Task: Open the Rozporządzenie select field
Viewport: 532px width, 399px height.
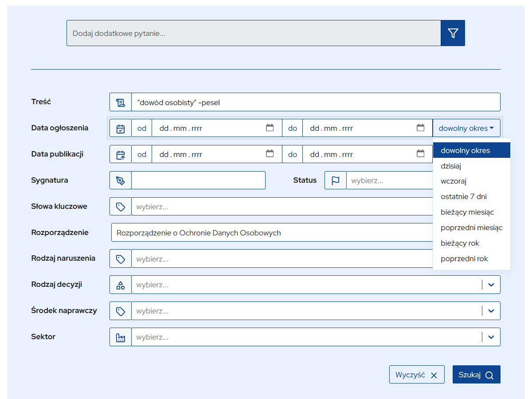Action: click(272, 233)
